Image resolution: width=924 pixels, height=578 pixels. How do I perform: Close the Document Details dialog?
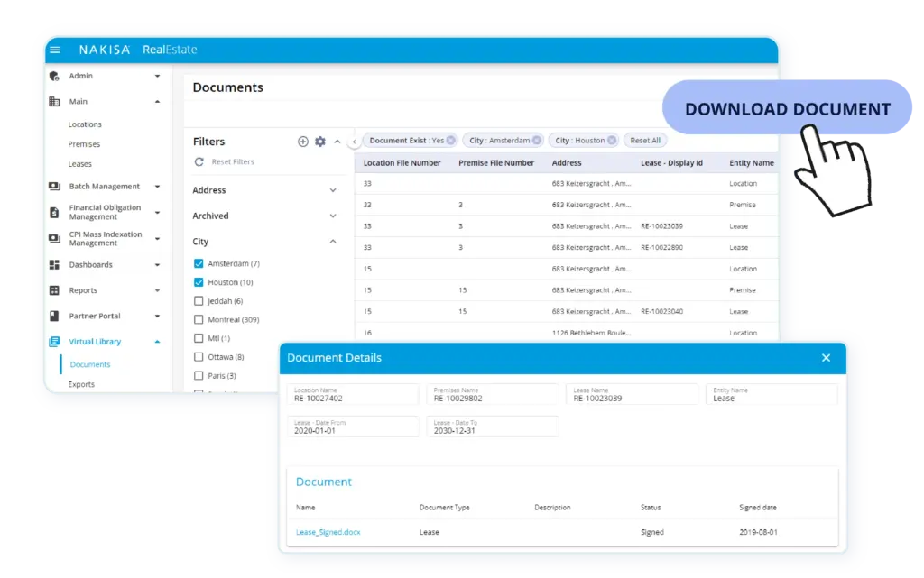(x=826, y=358)
